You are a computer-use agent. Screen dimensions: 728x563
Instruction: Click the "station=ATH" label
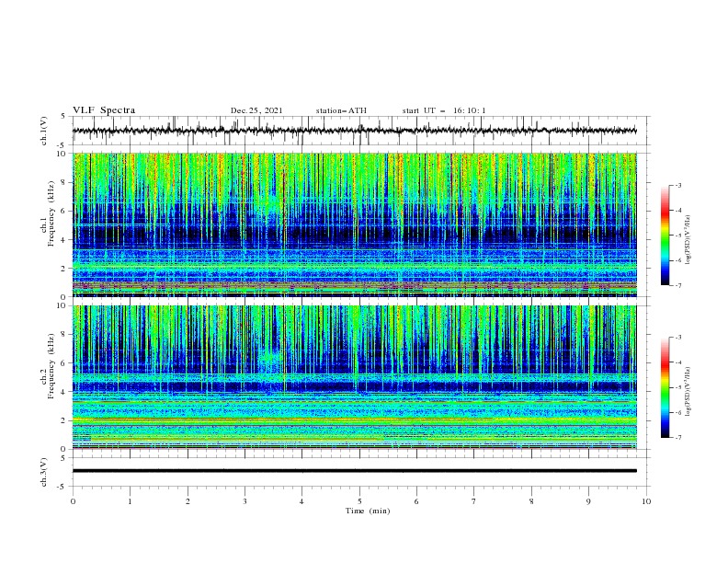[x=341, y=110]
